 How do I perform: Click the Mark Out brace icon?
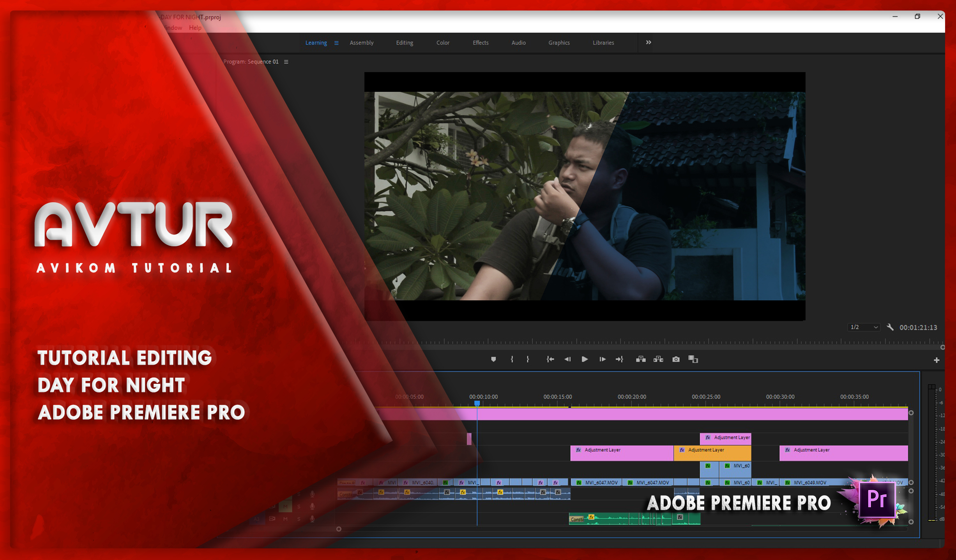pyautogui.click(x=528, y=359)
